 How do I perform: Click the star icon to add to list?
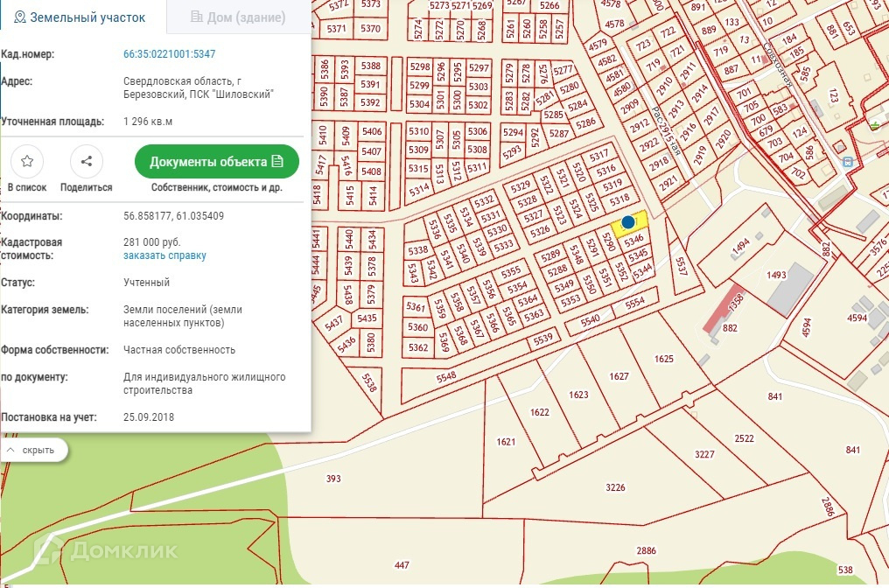[27, 161]
